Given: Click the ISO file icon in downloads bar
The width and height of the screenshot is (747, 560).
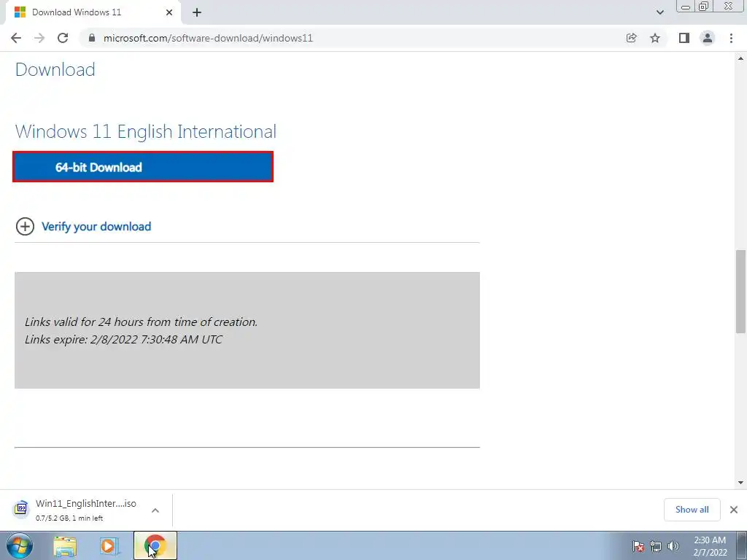Looking at the screenshot, I should (x=21, y=508).
